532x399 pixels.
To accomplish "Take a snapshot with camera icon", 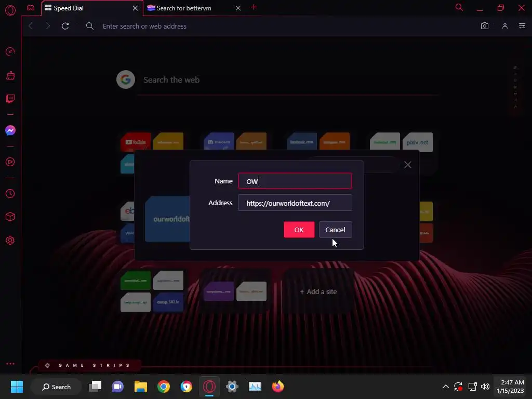I will 485,26.
